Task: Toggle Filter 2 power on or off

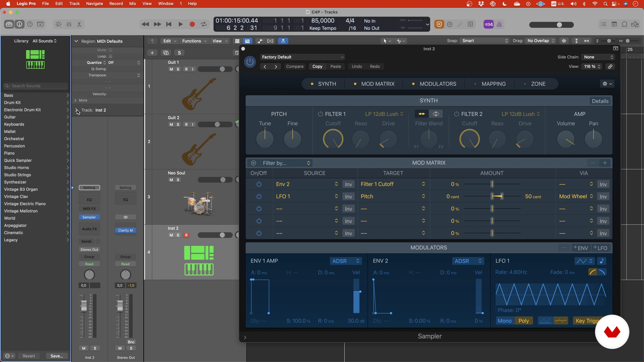Action: click(457, 114)
